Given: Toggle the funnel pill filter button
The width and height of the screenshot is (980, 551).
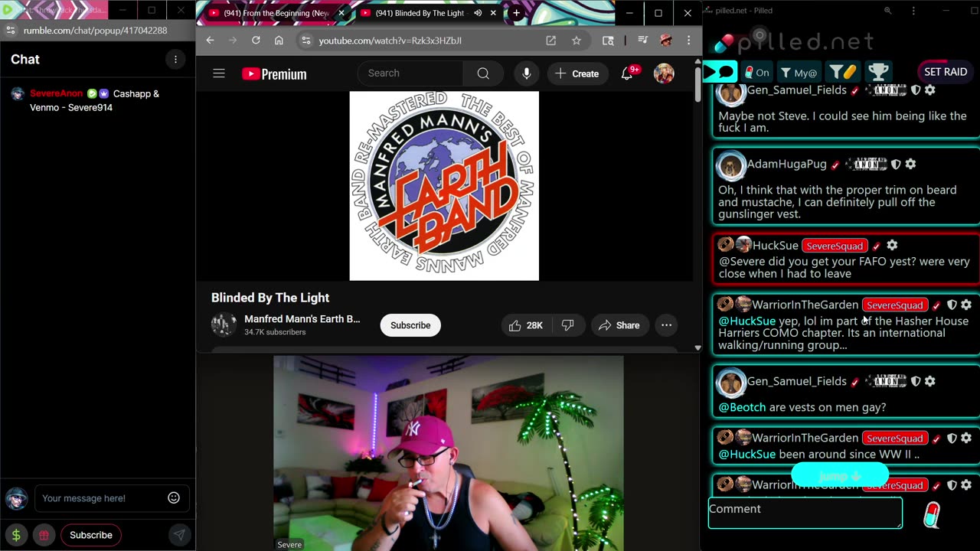Looking at the screenshot, I should tap(843, 73).
